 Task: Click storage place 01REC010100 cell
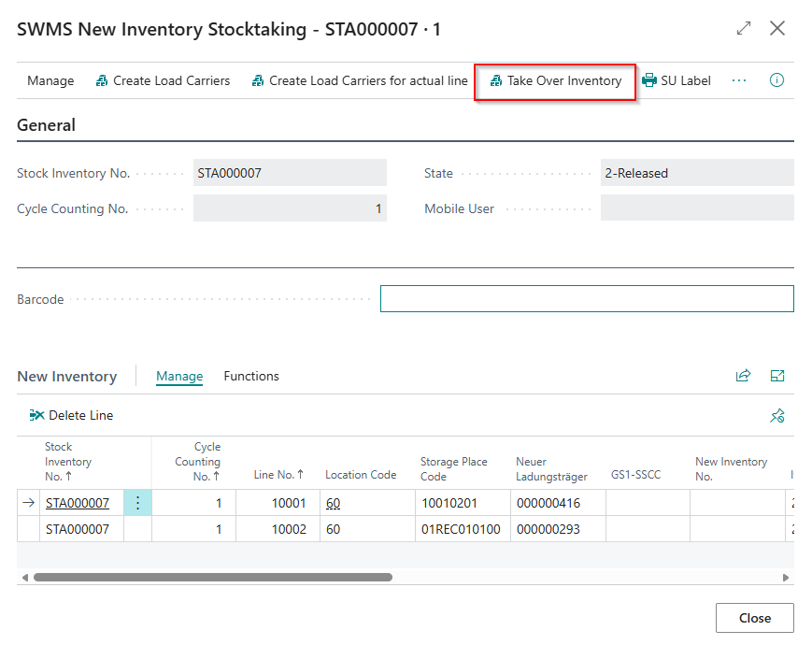tap(463, 529)
